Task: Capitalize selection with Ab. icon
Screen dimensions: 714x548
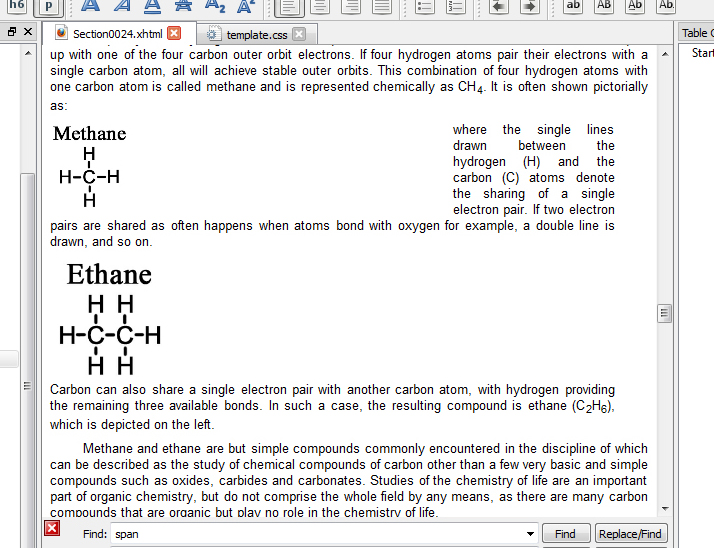Action: coord(666,6)
